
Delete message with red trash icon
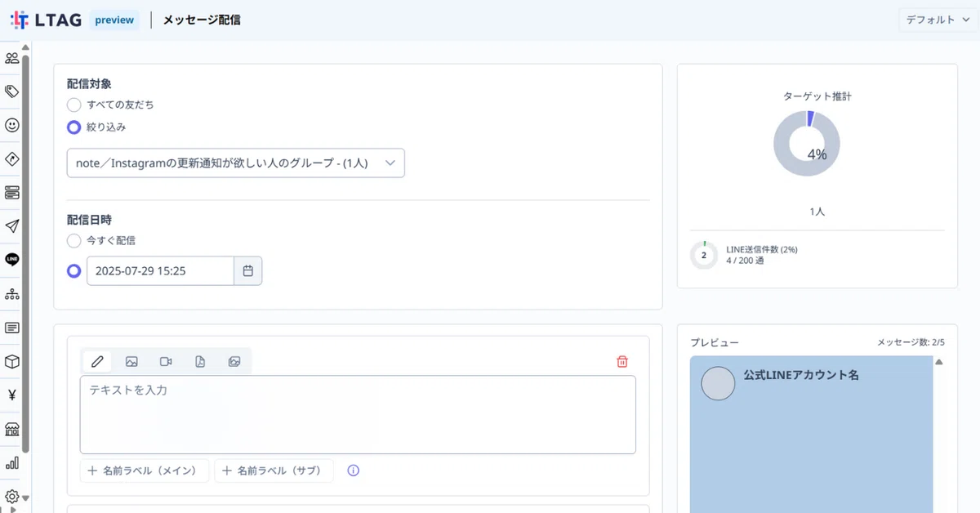[x=622, y=361]
